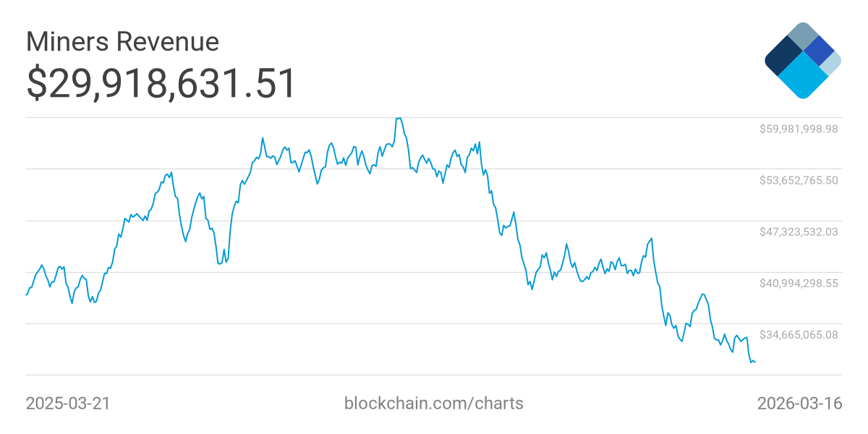
Task: Open the blockchain.com/charts link
Action: coord(434,404)
